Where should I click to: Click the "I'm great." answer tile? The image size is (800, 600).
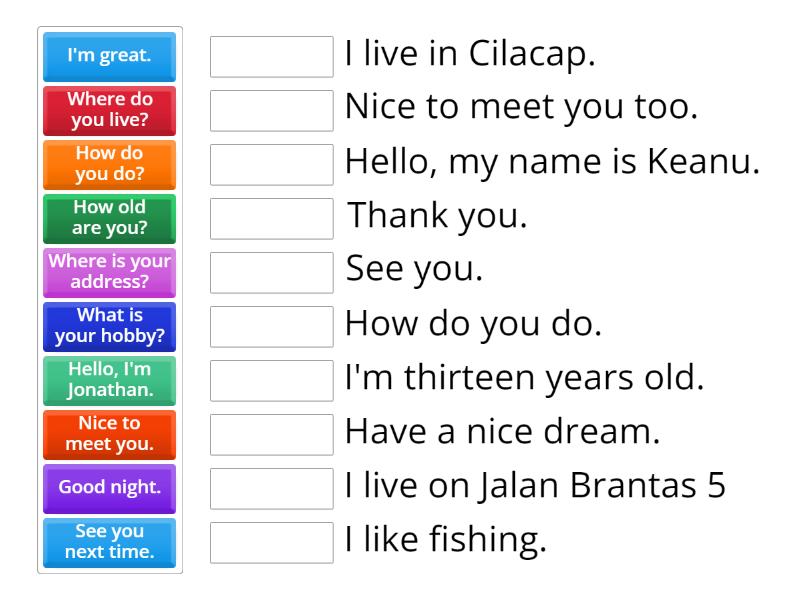tap(109, 57)
